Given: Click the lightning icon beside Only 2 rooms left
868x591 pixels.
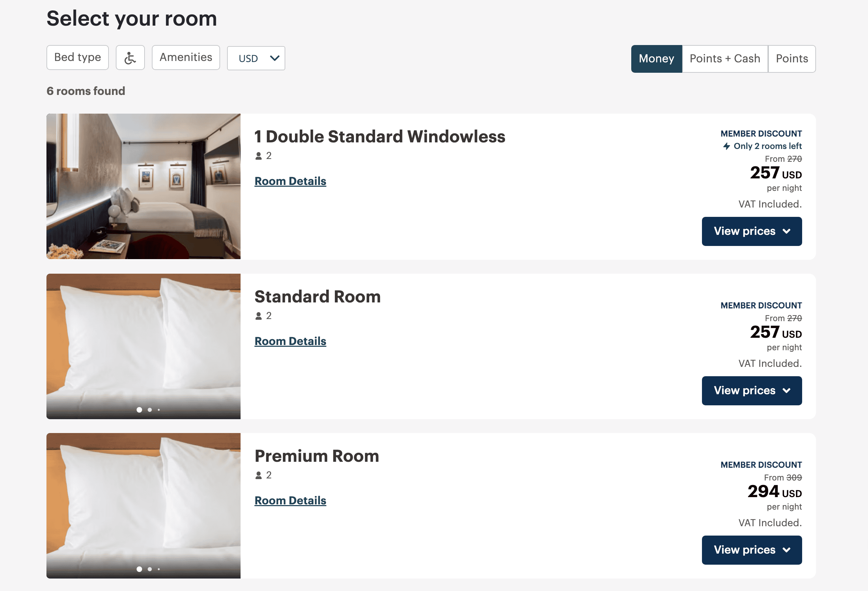Looking at the screenshot, I should click(727, 146).
